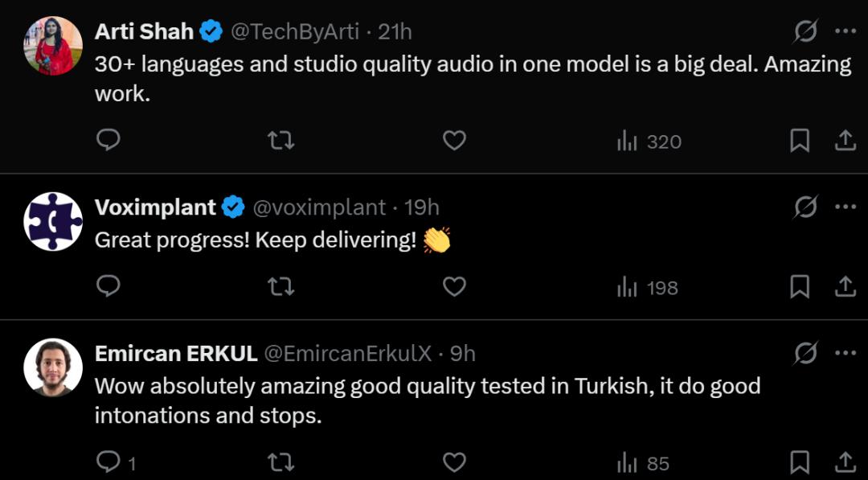Bookmark Arti Shah's tweet
Screen dimensions: 868x480
coord(799,141)
